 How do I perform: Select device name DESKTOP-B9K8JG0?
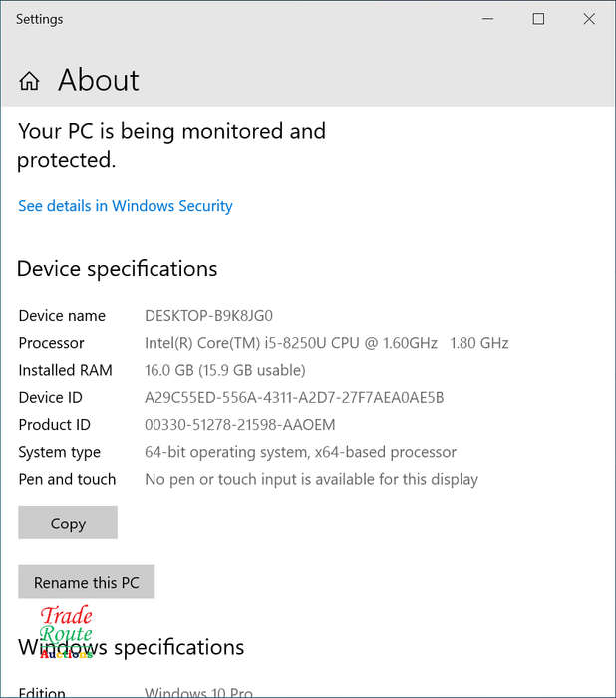(208, 316)
